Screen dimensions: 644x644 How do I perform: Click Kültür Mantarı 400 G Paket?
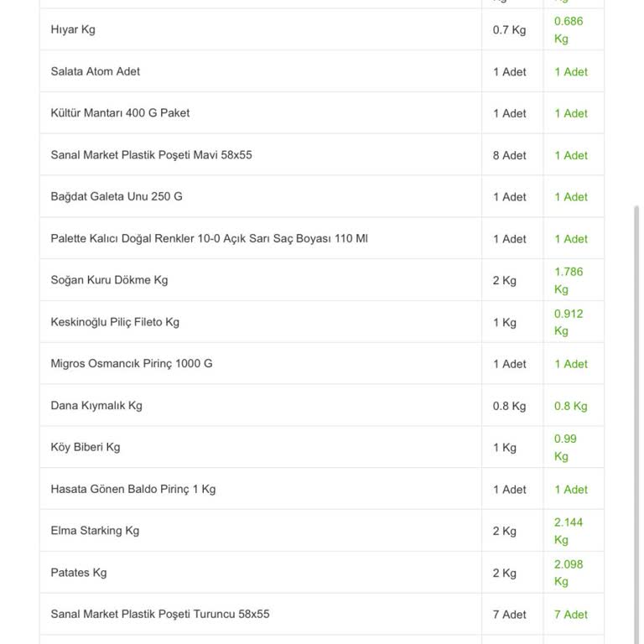tap(120, 113)
